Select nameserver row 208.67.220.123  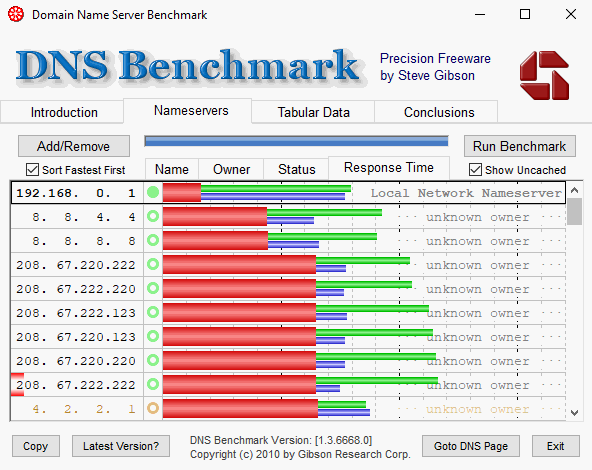pyautogui.click(x=288, y=336)
